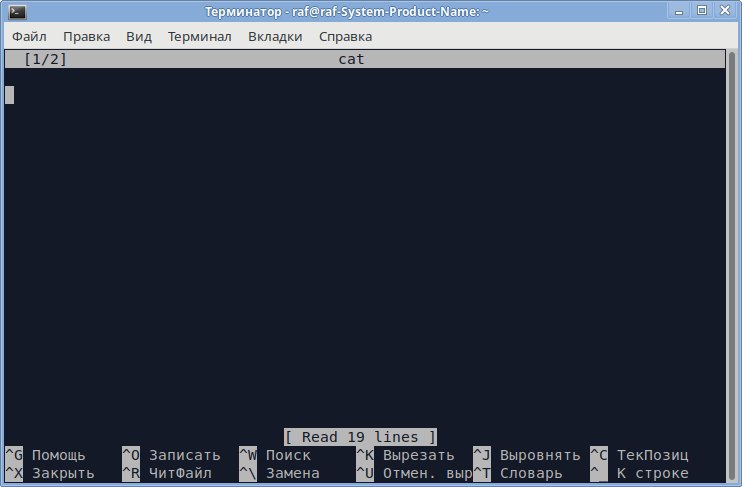The height and width of the screenshot is (487, 742).
Task: Minimize the Терминатор window
Action: point(679,11)
